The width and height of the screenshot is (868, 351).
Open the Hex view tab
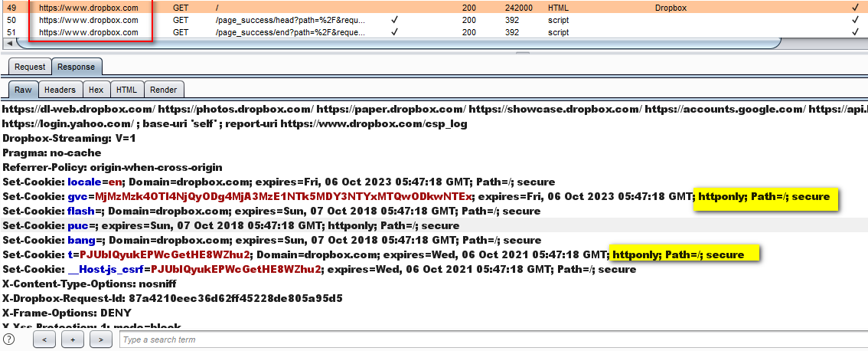coord(95,90)
